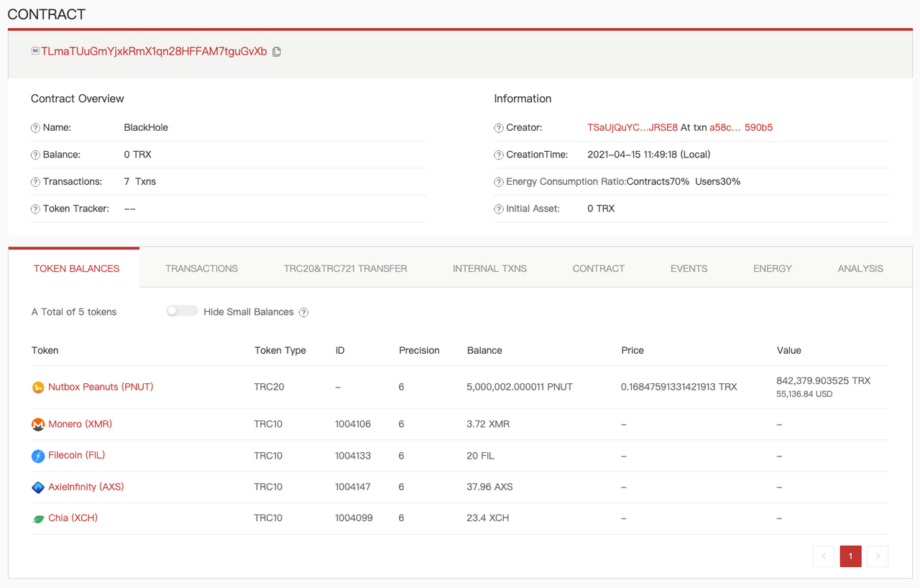Click the PNUT price 0.16847591331421913 TRX
The width and height of the screenshot is (920, 588).
[x=679, y=387]
